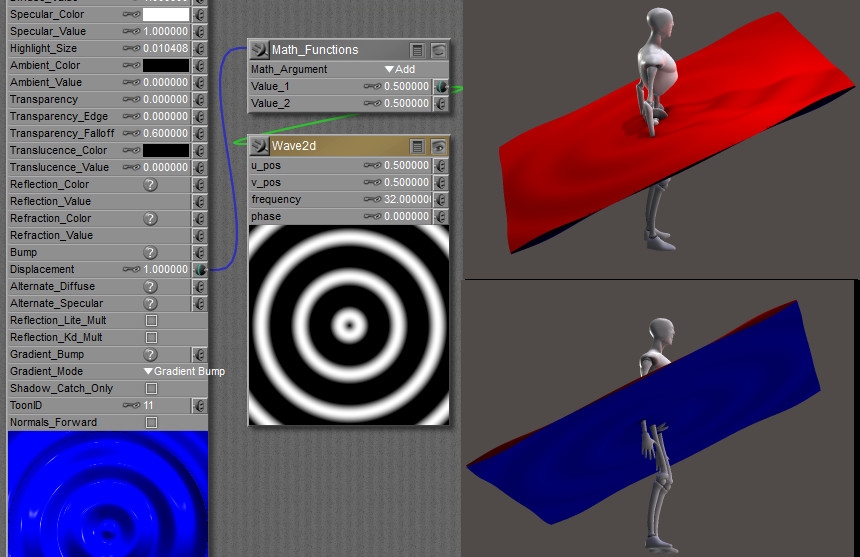Click the Reflection_Color question mark button

[150, 185]
